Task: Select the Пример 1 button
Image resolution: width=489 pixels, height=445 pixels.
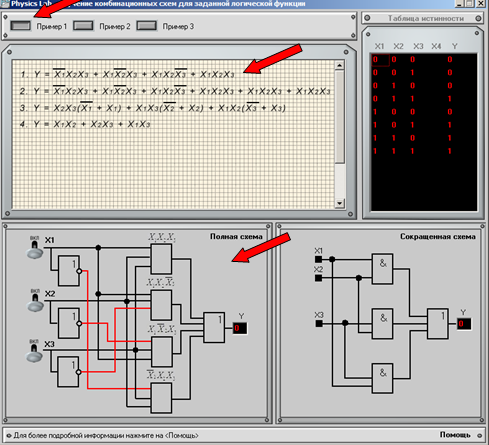Action: tap(21, 26)
